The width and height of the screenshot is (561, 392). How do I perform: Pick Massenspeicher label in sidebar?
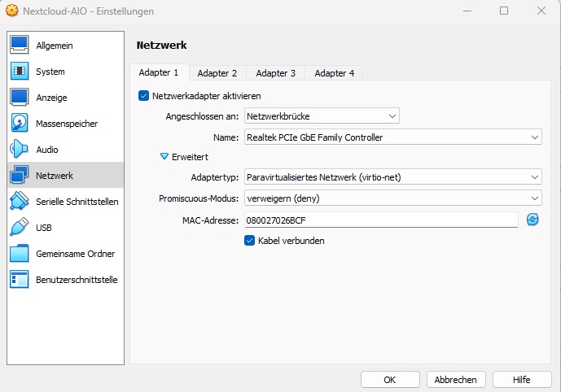point(67,124)
